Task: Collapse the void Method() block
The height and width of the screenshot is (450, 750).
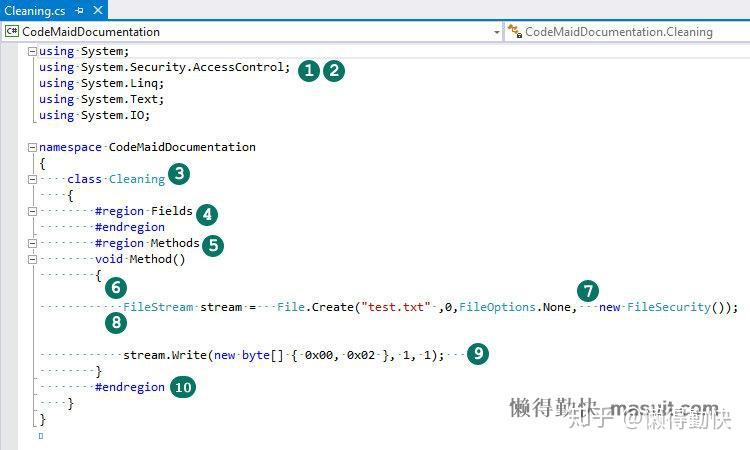Action: coord(32,259)
